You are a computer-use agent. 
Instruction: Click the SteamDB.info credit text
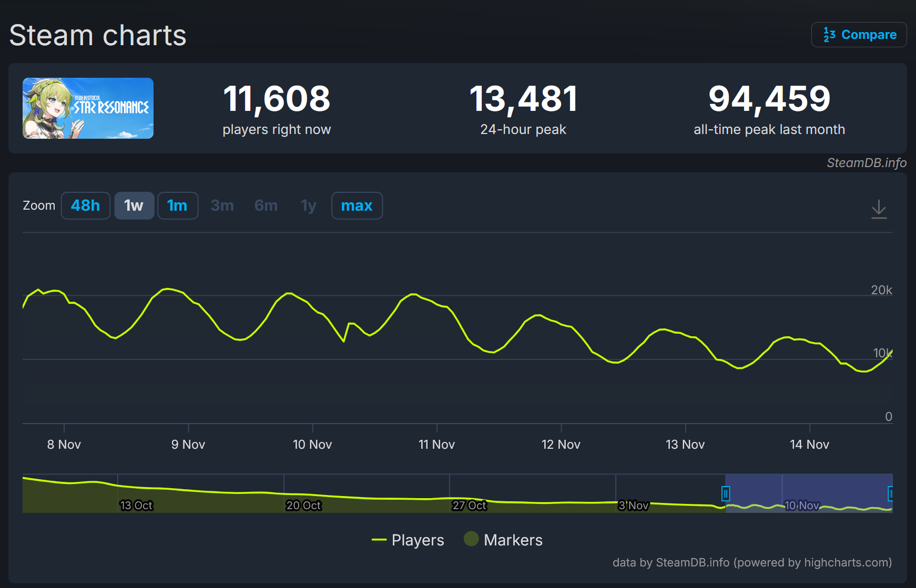pos(867,163)
